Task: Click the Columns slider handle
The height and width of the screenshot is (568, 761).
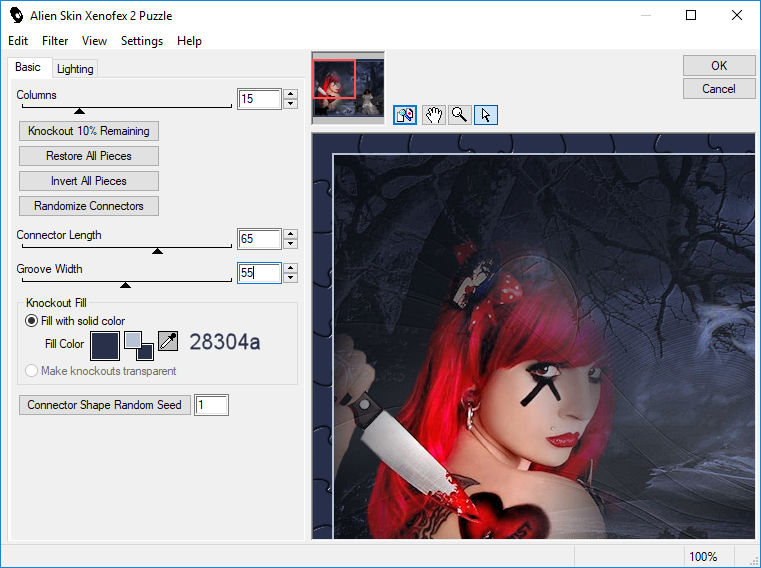Action: coord(80,111)
